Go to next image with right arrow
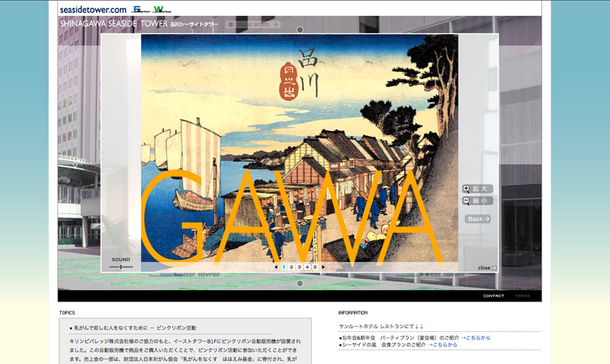This screenshot has width=610, height=364. 323,267
